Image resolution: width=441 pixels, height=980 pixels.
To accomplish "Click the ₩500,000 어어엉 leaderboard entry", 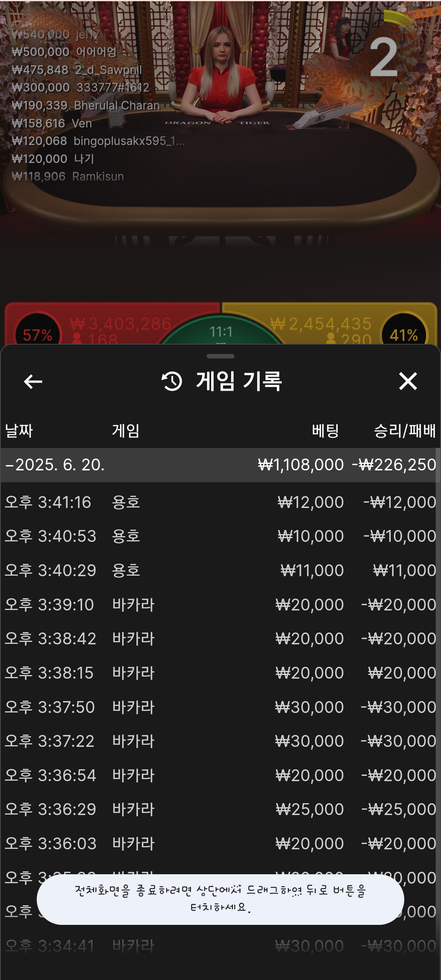I will click(64, 52).
